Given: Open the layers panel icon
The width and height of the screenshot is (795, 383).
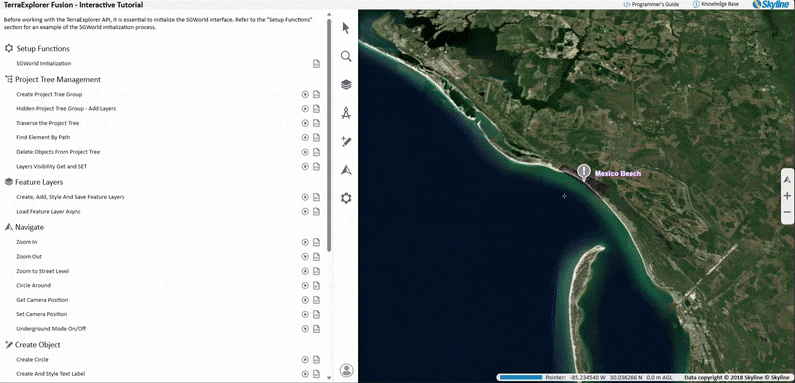Looking at the screenshot, I should pyautogui.click(x=346, y=84).
